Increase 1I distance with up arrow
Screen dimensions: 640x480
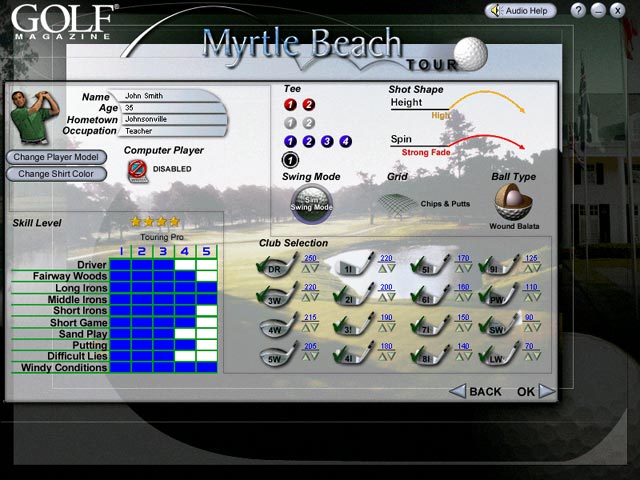(x=382, y=268)
